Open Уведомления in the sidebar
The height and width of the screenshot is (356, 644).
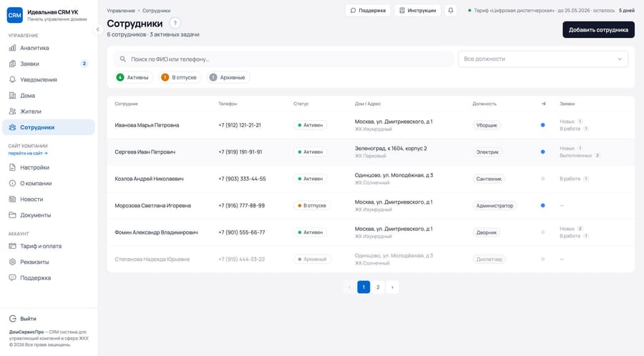click(49, 79)
